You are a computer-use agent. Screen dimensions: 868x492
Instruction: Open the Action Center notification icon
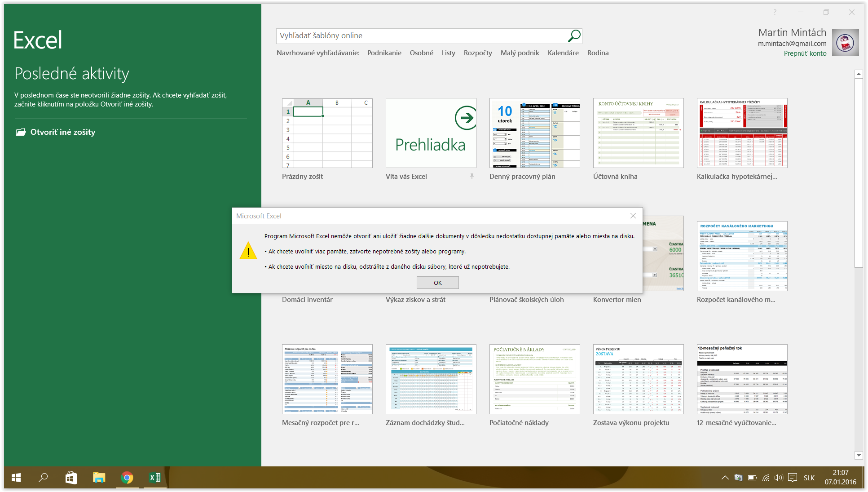[x=793, y=478]
